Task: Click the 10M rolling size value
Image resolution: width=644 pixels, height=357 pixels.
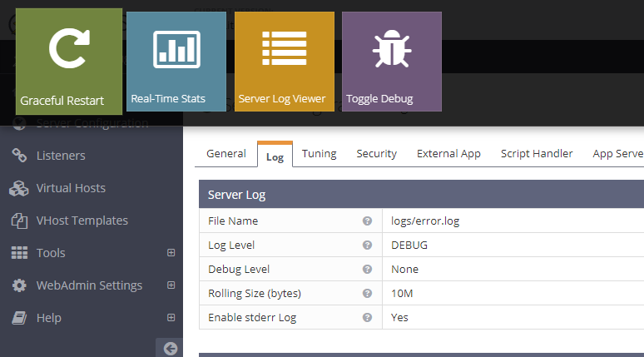Action: pos(402,293)
